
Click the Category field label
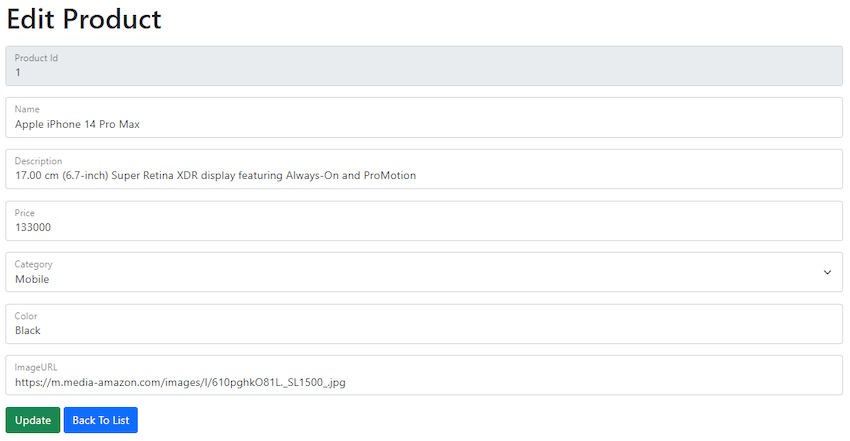[33, 264]
